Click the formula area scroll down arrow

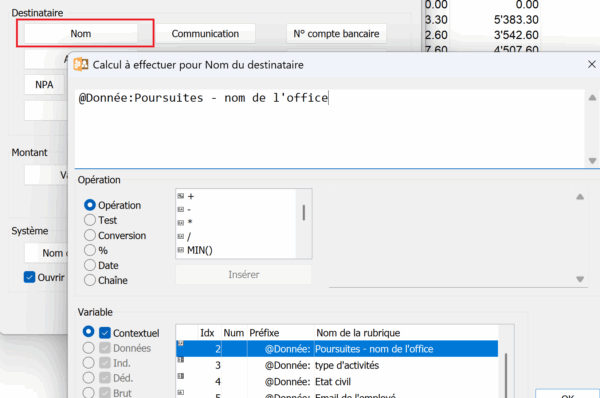(x=592, y=161)
